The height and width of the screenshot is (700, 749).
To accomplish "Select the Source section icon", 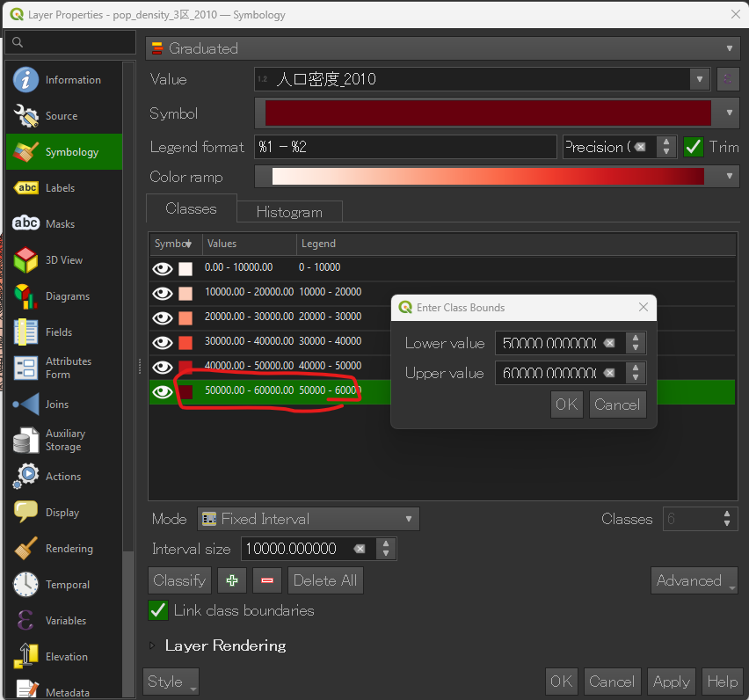I will tap(26, 116).
